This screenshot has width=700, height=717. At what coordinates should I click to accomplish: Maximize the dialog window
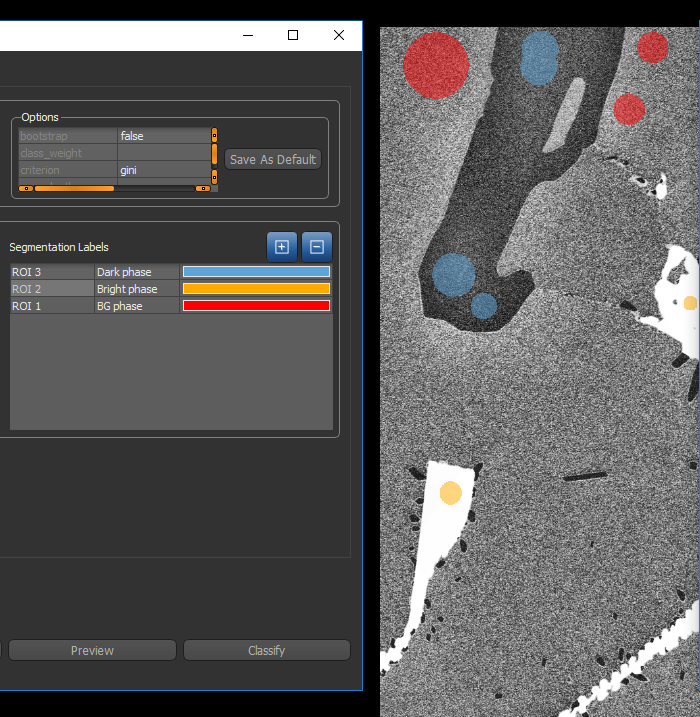click(x=293, y=35)
